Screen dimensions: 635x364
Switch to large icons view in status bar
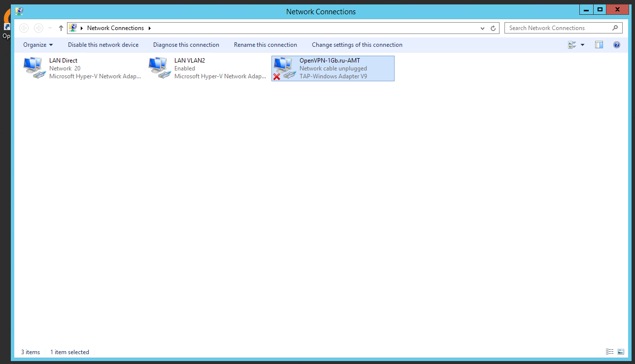pyautogui.click(x=621, y=352)
